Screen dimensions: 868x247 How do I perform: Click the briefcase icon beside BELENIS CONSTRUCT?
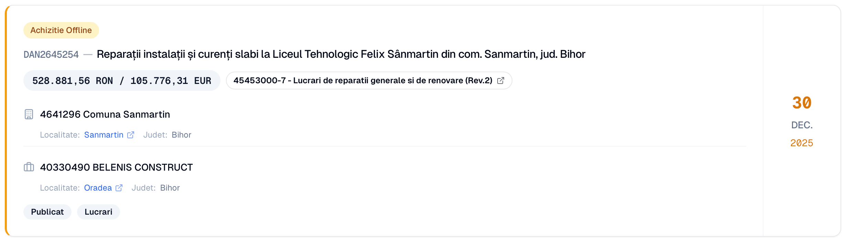click(x=29, y=167)
